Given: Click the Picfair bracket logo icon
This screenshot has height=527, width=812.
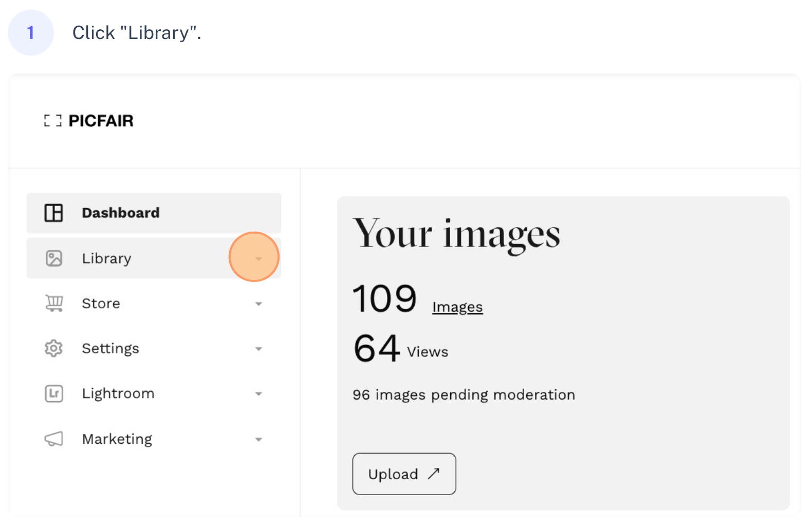Looking at the screenshot, I should [52, 121].
